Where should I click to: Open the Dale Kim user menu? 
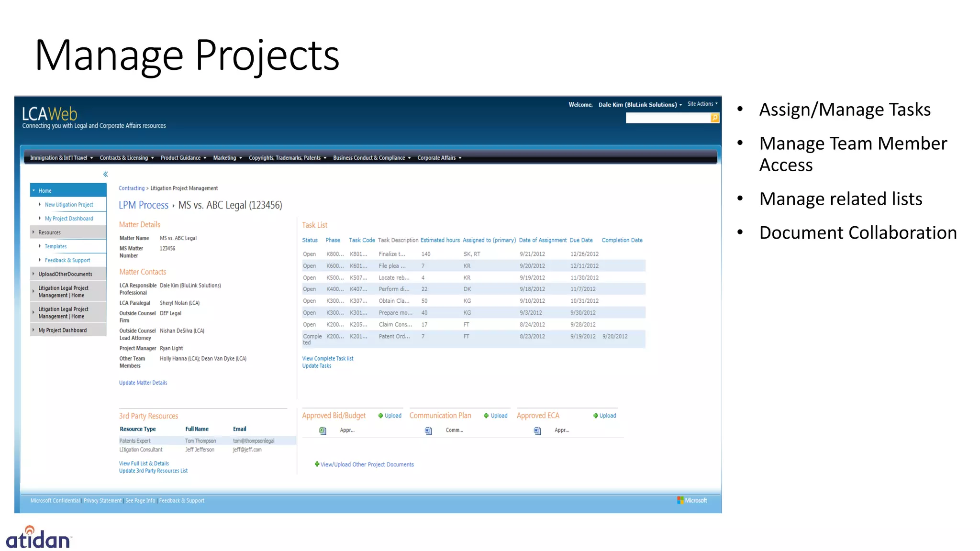(640, 105)
